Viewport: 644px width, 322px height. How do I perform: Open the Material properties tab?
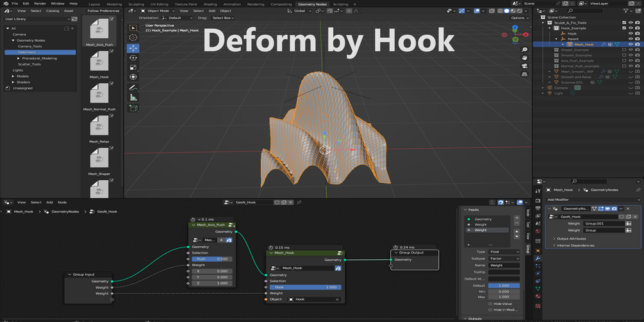538,296
